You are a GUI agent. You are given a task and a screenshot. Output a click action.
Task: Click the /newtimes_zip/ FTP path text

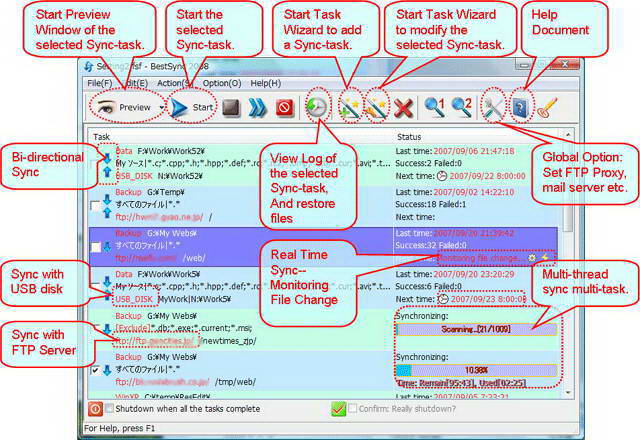[229, 341]
